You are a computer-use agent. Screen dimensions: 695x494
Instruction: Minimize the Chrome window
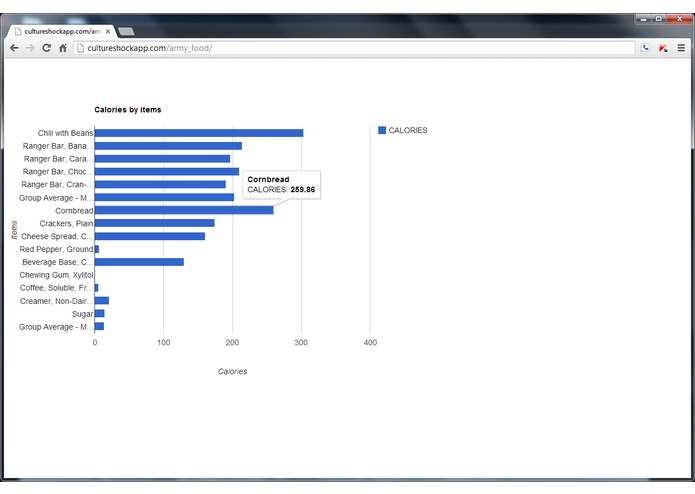[x=644, y=19]
